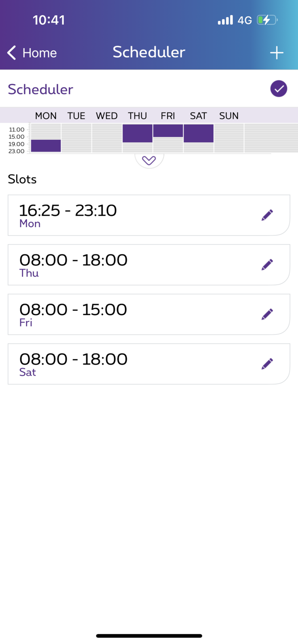Tap the plus icon to add slot

(x=276, y=53)
